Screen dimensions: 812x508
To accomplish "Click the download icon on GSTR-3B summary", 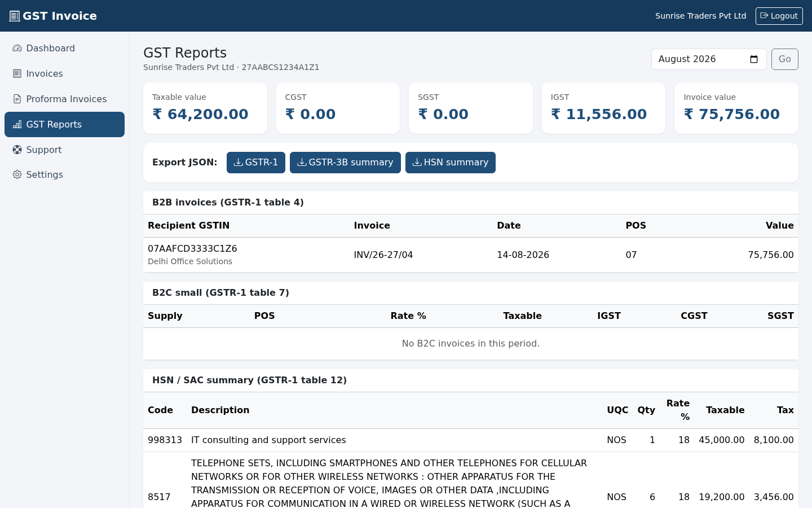I will tap(302, 163).
